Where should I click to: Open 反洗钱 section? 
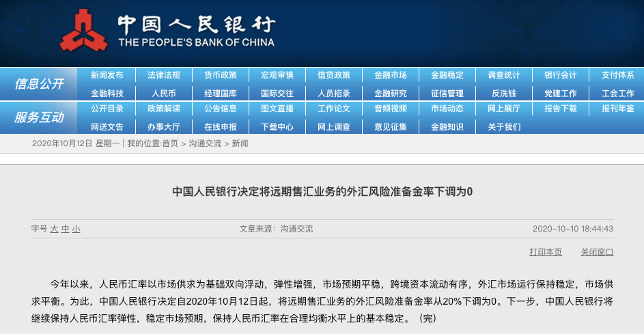click(x=504, y=93)
